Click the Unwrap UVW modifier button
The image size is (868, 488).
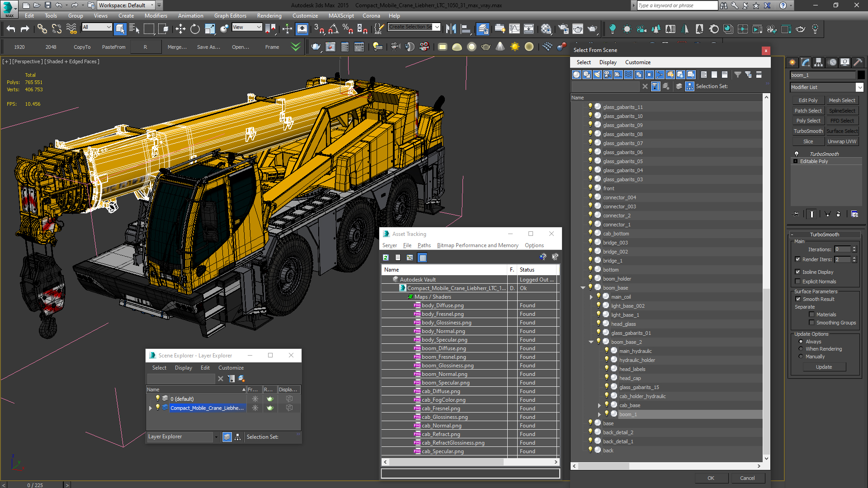pyautogui.click(x=842, y=141)
